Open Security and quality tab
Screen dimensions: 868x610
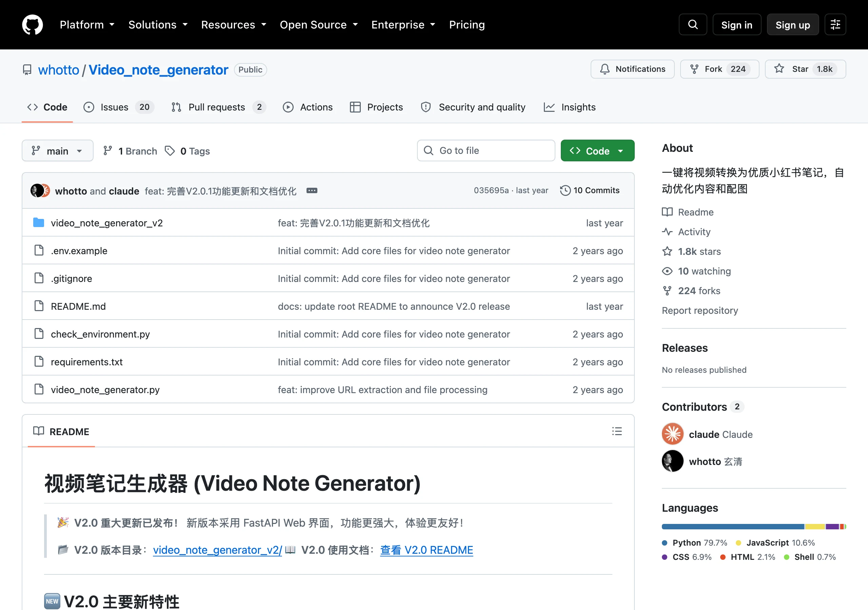click(x=473, y=107)
